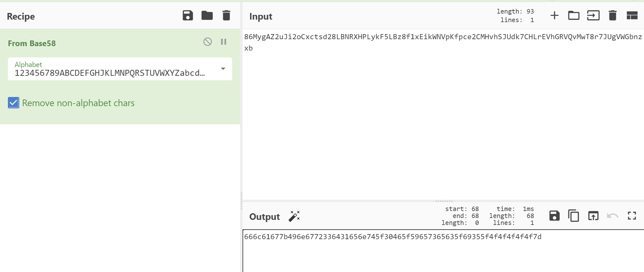Uncheck Remove non-alphabet chars
Screen dimensions: 644x272
click(14, 103)
